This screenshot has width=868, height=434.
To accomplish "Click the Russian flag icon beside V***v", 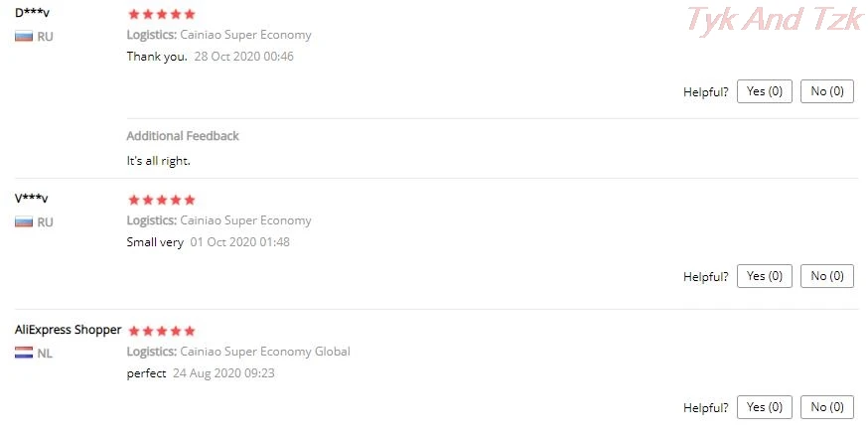I will point(24,222).
